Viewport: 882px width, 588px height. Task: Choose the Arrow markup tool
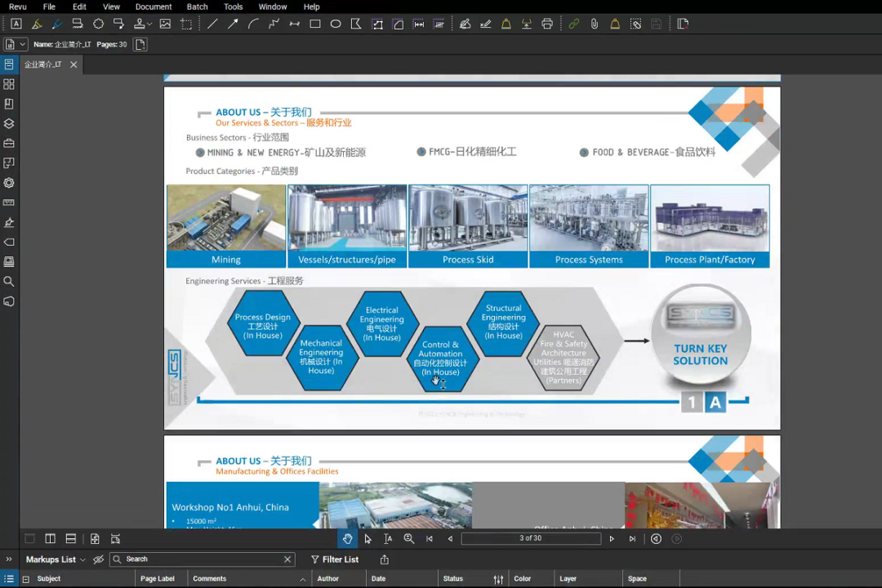click(233, 24)
